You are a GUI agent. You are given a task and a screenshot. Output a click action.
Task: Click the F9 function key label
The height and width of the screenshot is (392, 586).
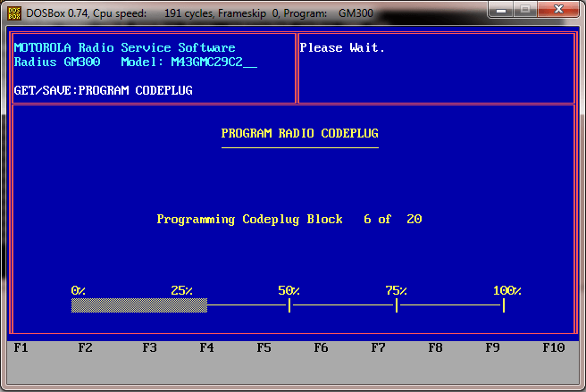point(493,347)
